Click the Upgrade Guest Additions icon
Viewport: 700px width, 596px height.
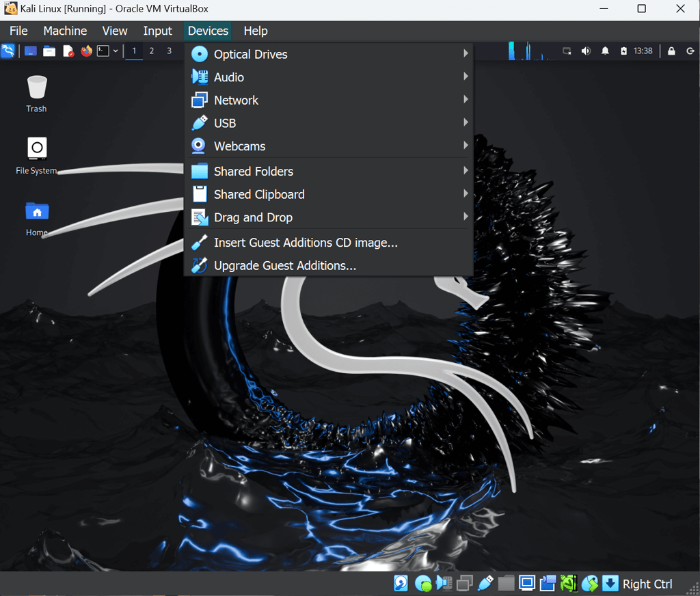coord(200,266)
